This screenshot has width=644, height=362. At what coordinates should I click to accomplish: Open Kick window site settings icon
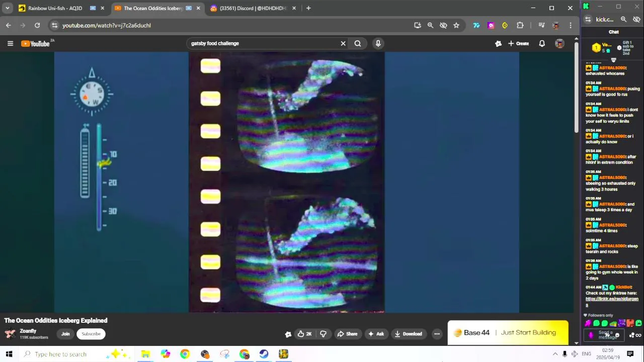point(588,20)
